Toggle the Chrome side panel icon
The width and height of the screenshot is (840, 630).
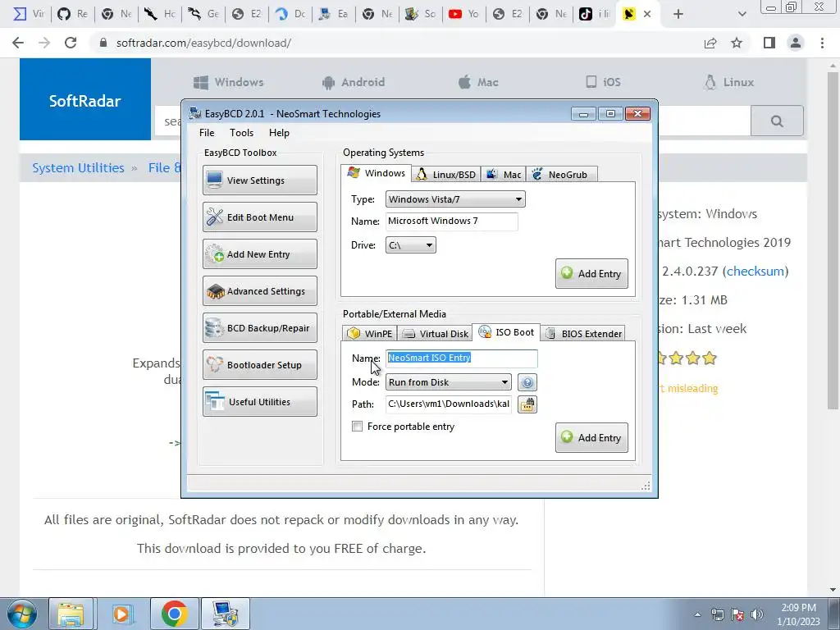point(769,43)
